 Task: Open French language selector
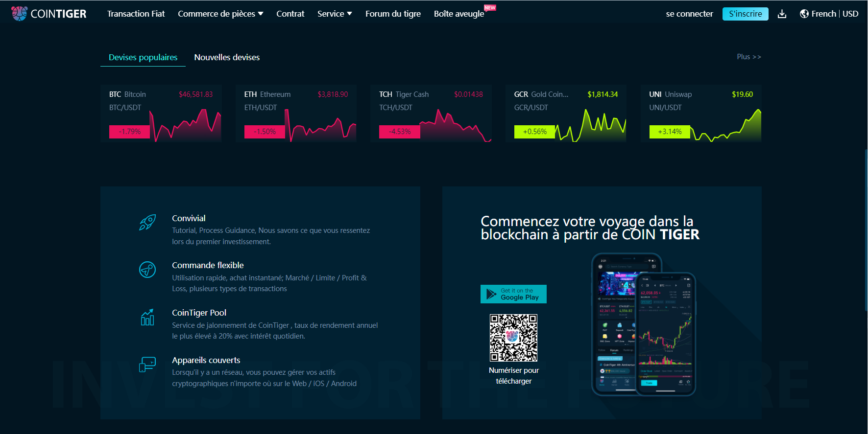pyautogui.click(x=823, y=14)
